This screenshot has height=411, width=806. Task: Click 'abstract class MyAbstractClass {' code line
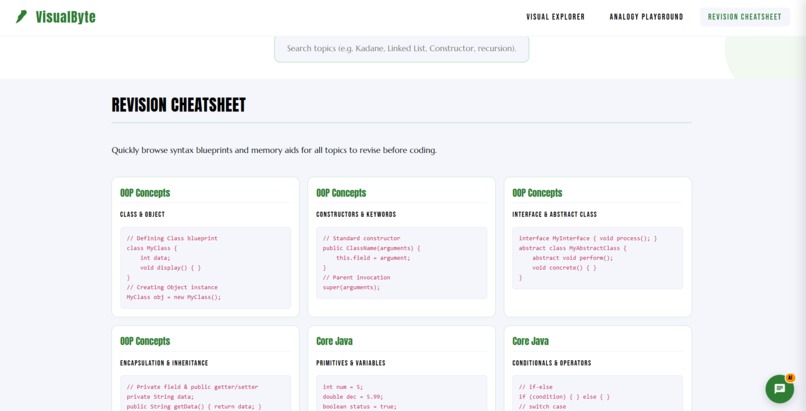pos(573,248)
